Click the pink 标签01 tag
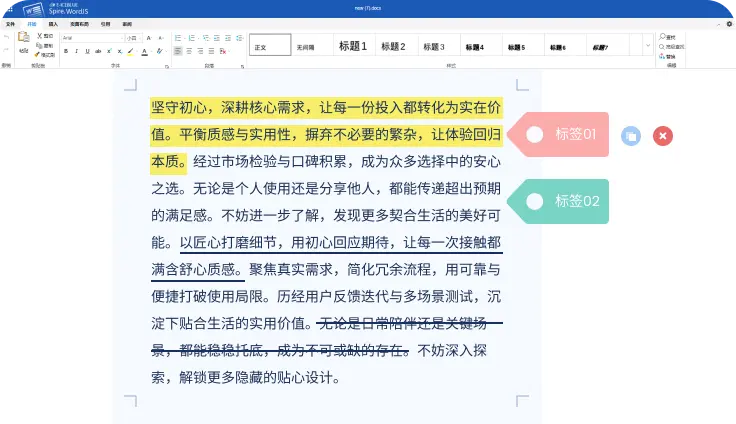Viewport: 736px width, 424px height. coord(558,134)
